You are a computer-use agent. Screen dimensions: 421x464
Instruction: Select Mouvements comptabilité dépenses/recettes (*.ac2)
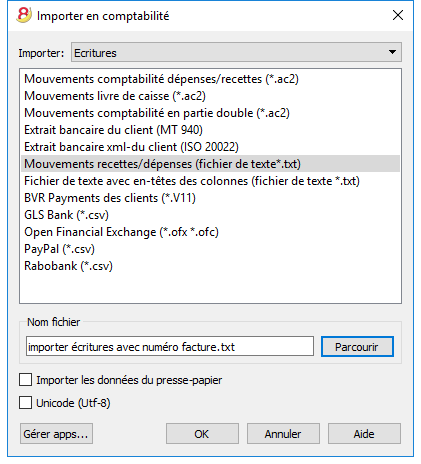click(x=161, y=79)
